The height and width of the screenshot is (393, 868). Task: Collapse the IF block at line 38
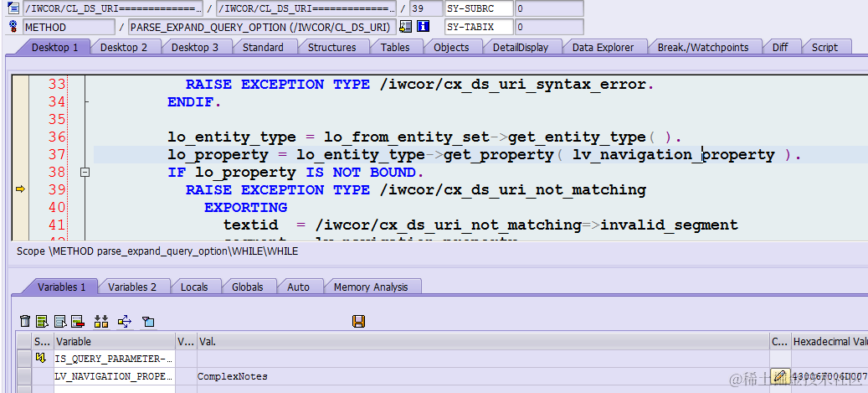tap(85, 173)
